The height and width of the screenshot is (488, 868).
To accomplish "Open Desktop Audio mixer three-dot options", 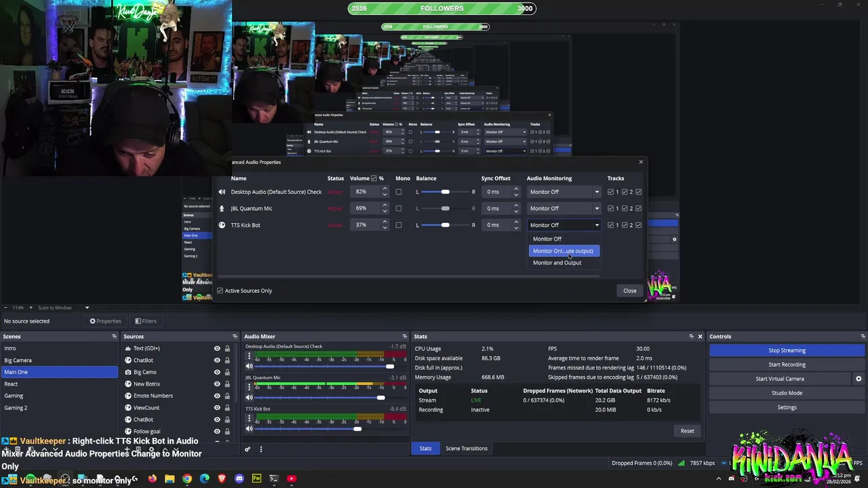I will pos(249,355).
